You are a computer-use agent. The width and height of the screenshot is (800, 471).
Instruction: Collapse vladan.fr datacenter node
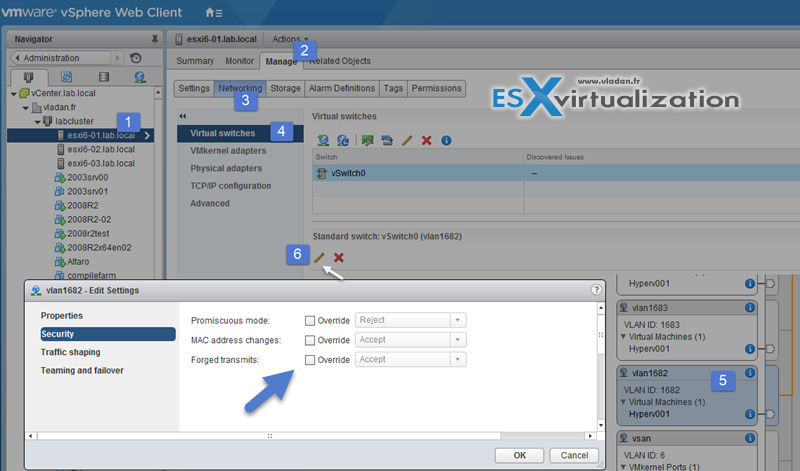click(x=26, y=108)
